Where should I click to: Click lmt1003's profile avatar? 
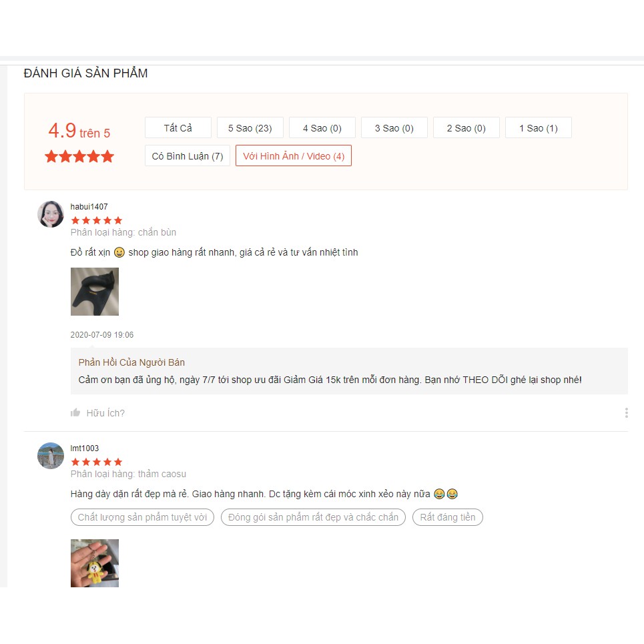(x=51, y=456)
